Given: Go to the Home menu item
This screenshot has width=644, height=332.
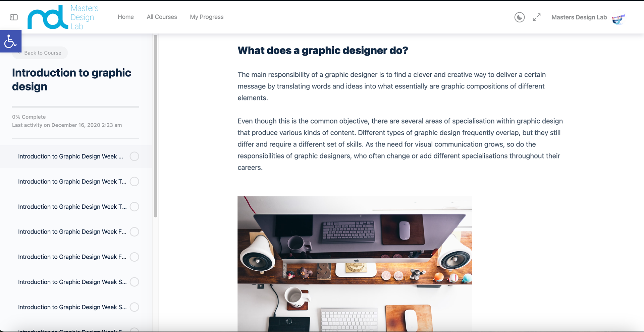Looking at the screenshot, I should click(126, 17).
